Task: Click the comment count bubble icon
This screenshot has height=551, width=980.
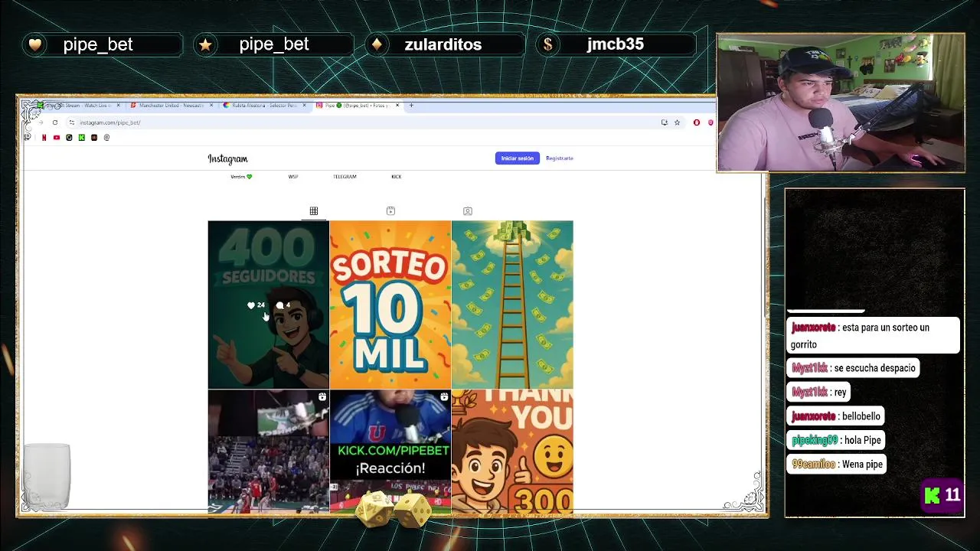Action: (279, 305)
